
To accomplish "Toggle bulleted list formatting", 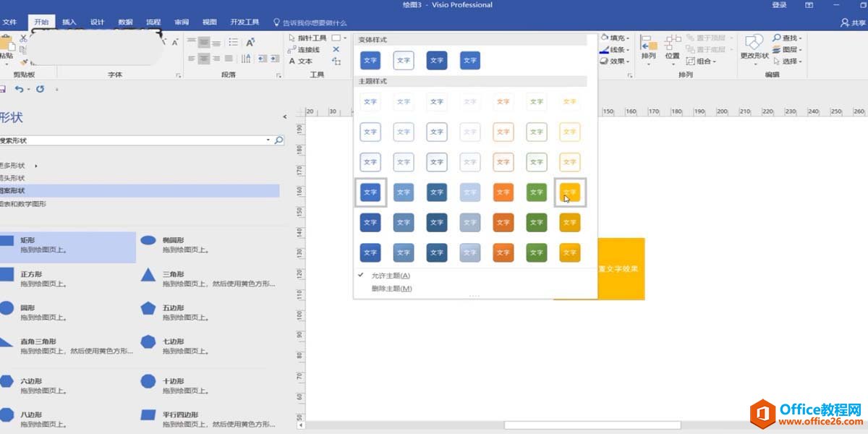I will [233, 42].
